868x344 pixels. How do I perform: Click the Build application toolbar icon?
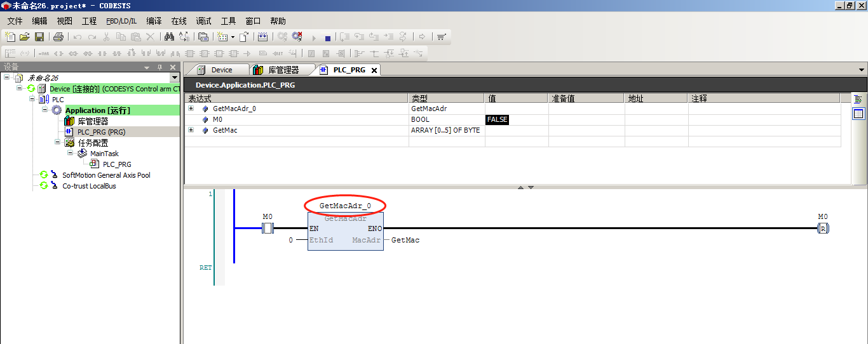(262, 37)
